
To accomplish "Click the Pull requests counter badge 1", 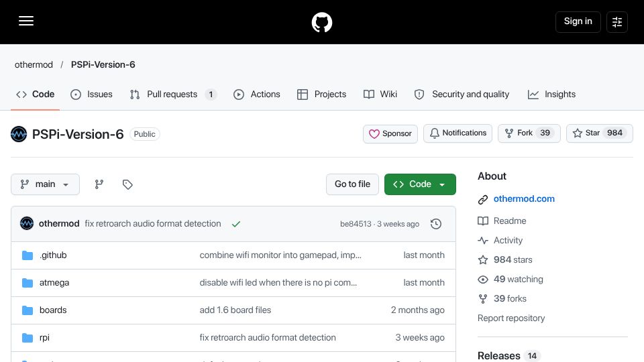I will 211,95.
